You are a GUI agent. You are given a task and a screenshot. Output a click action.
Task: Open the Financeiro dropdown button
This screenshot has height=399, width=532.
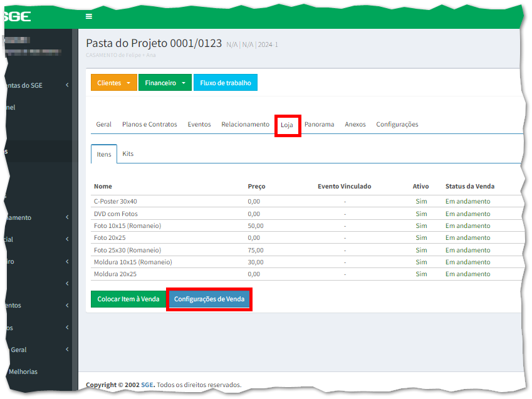click(x=165, y=83)
